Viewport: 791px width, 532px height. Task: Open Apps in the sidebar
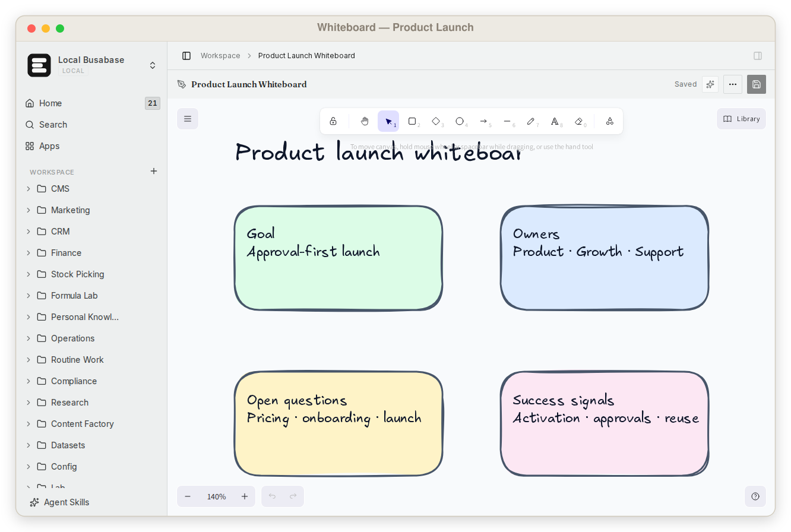point(92,146)
